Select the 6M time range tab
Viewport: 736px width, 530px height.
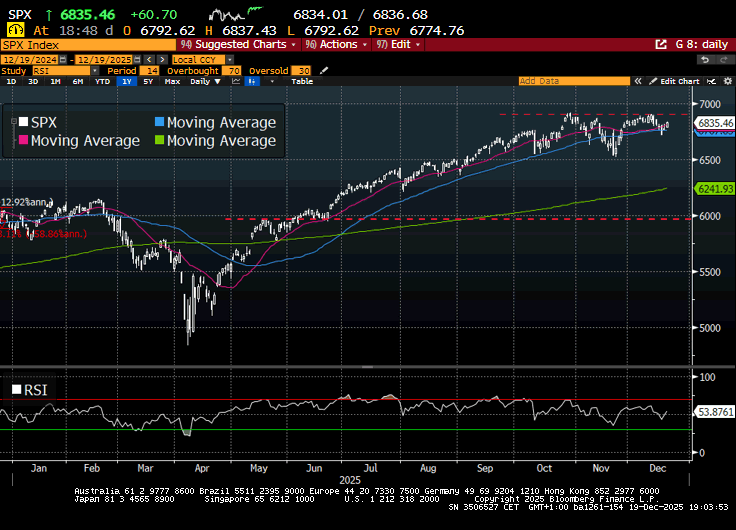coord(78,81)
